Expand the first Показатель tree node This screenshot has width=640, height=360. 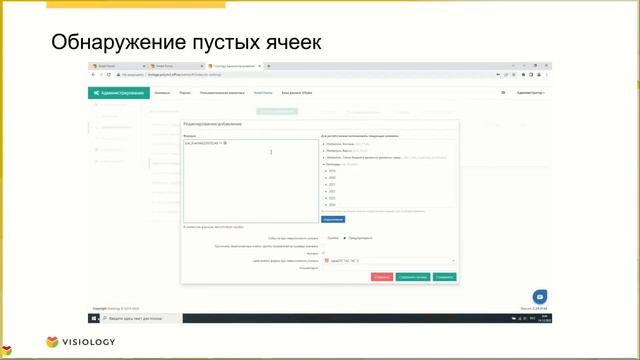click(324, 144)
